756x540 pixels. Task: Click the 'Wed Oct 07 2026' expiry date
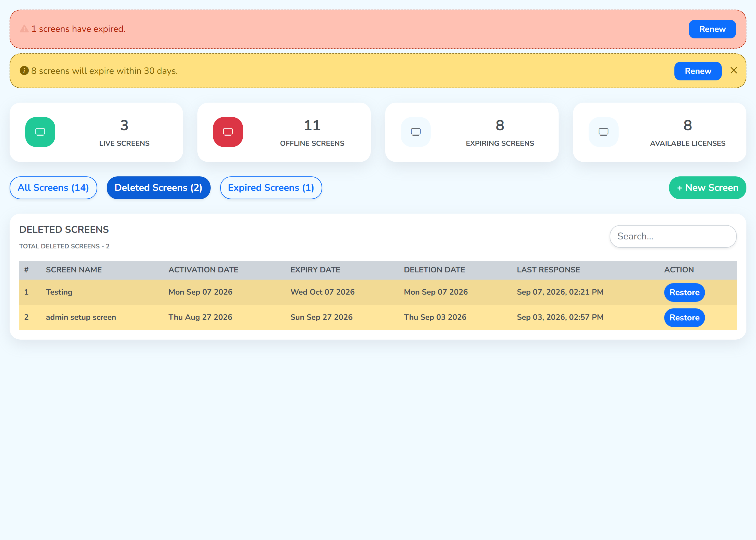click(x=322, y=292)
